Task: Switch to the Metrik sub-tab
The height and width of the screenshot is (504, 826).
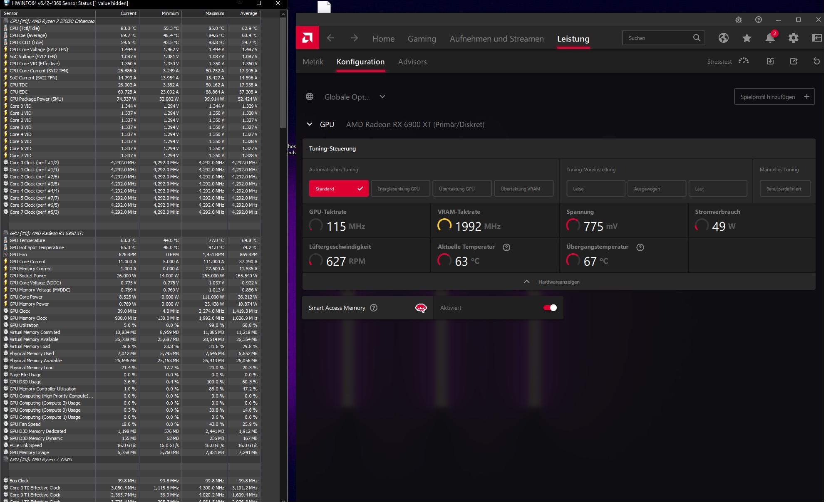Action: pos(314,62)
